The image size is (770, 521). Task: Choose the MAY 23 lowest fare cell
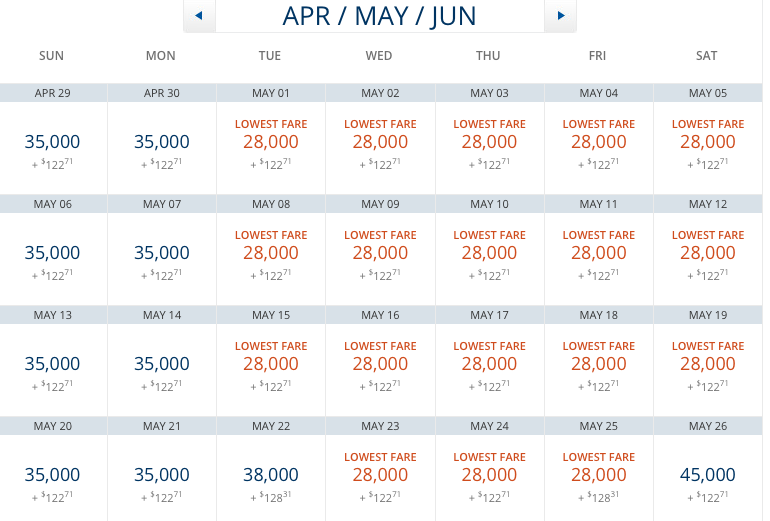[x=380, y=474]
